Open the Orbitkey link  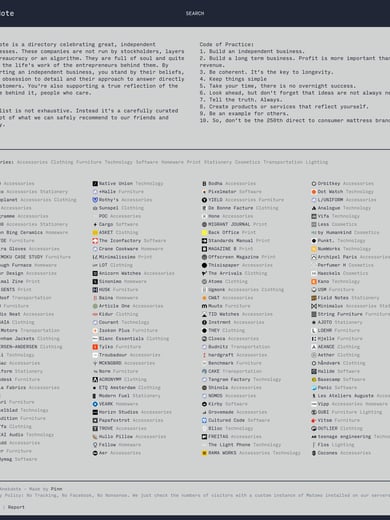329,183
